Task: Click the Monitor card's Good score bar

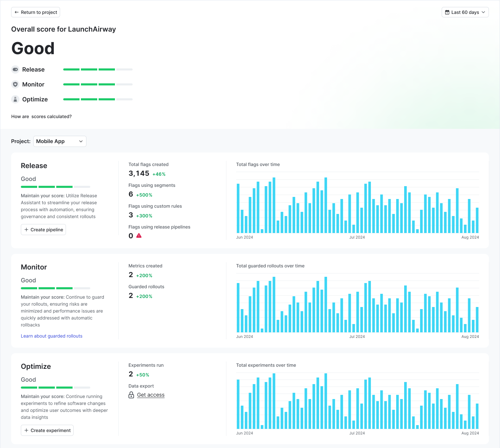Action: (55, 288)
